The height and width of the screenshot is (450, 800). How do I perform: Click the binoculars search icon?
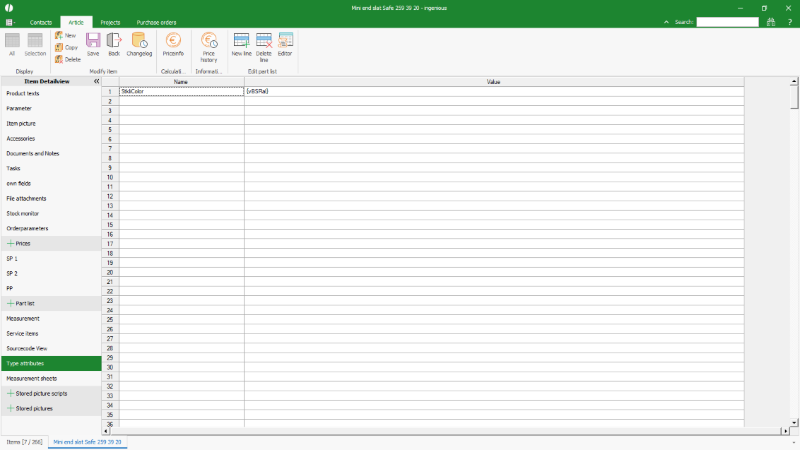tap(771, 22)
